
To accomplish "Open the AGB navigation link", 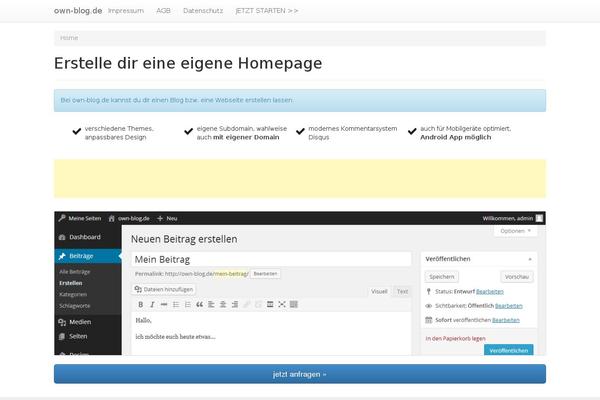I will pyautogui.click(x=163, y=11).
